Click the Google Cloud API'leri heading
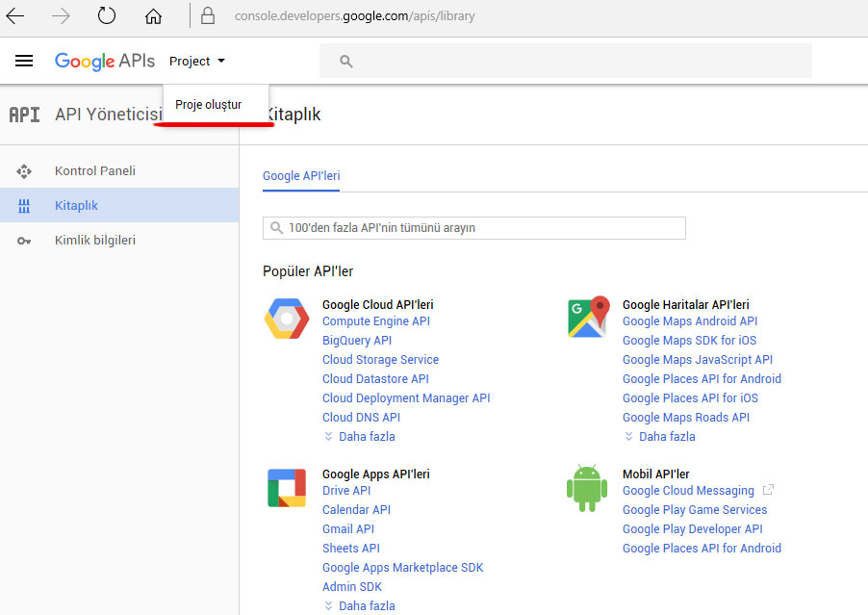Screen dimensions: 868x615 377,305
